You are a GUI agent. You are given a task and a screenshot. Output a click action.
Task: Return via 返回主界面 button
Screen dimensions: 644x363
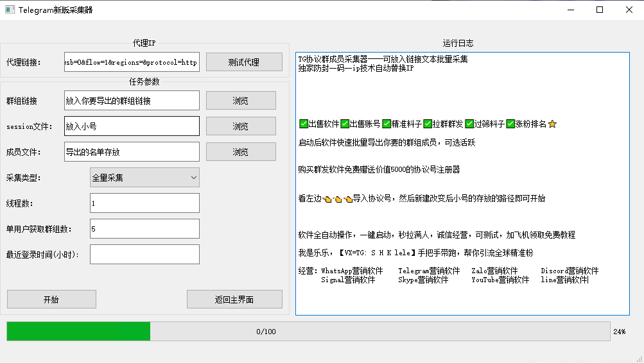pyautogui.click(x=234, y=300)
